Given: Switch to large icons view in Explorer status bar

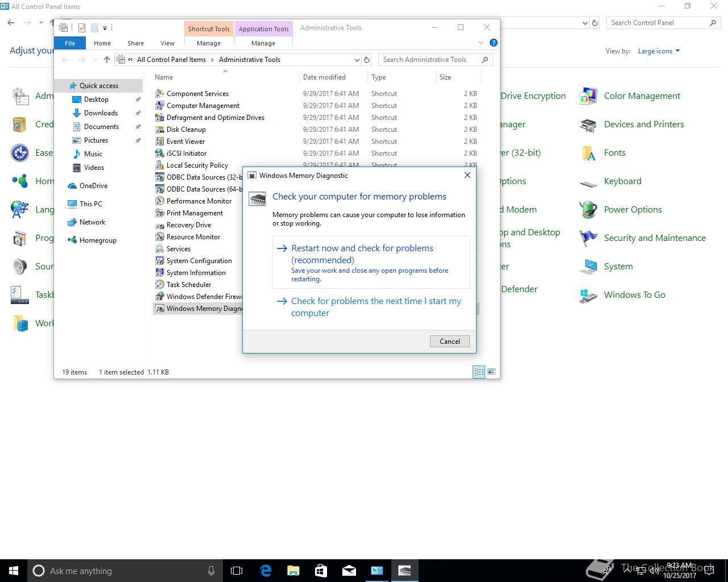Looking at the screenshot, I should click(491, 372).
